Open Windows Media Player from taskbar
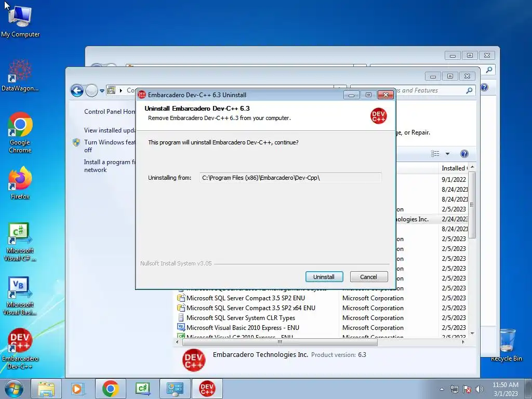 click(78, 389)
